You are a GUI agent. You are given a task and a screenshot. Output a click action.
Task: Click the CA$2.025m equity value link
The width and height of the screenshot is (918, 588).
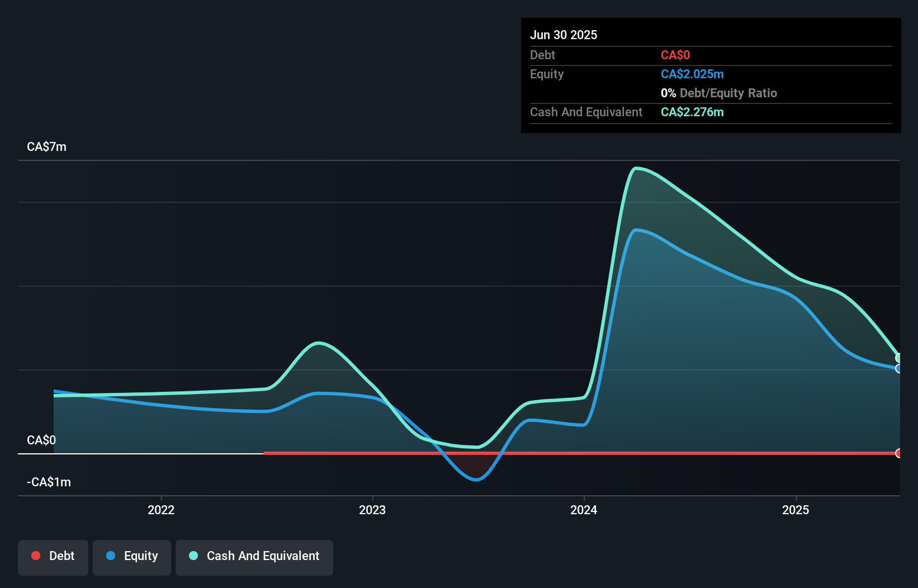[692, 74]
